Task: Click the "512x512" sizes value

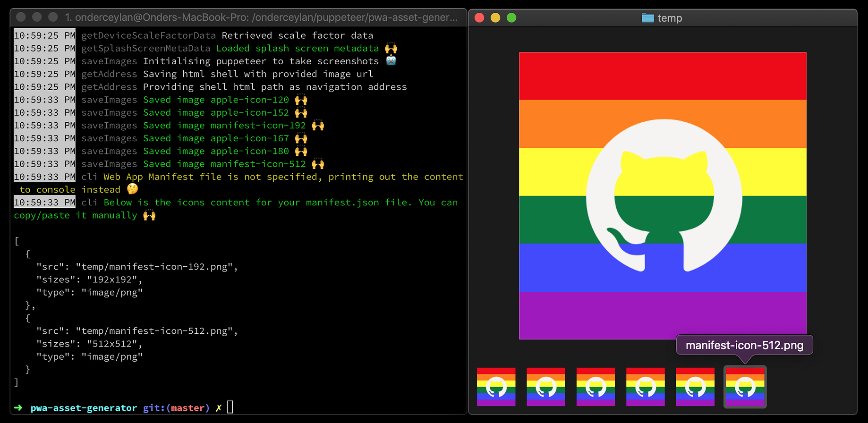Action: pos(112,344)
